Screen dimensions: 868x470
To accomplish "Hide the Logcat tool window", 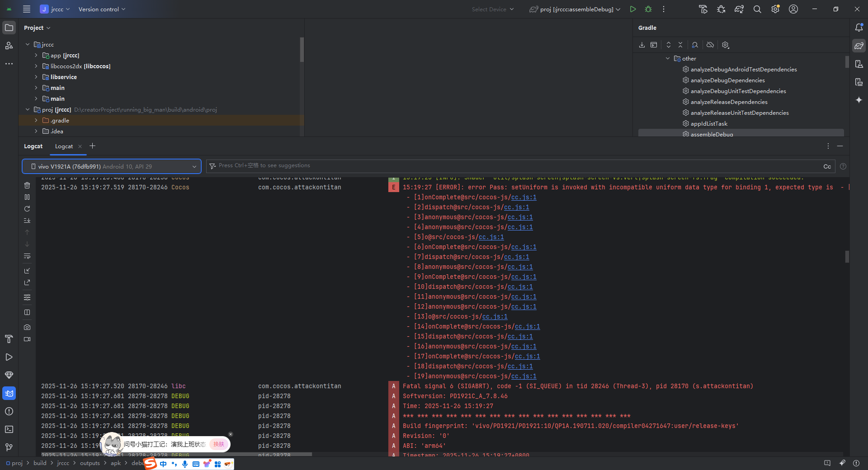I will pos(840,146).
